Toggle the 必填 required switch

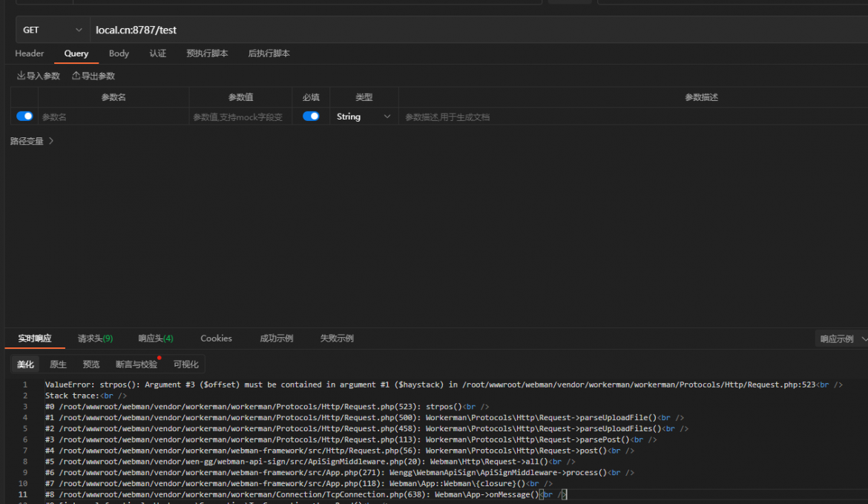(x=311, y=117)
